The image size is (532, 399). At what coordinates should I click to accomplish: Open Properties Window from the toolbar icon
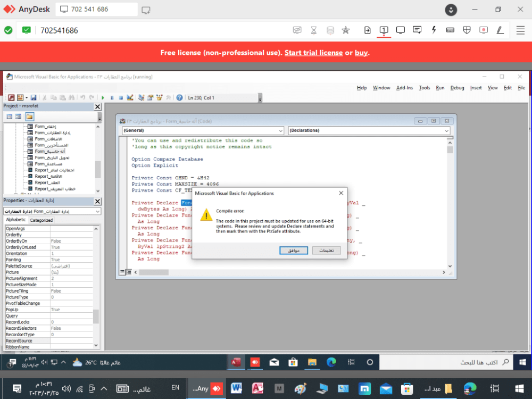pyautogui.click(x=150, y=98)
